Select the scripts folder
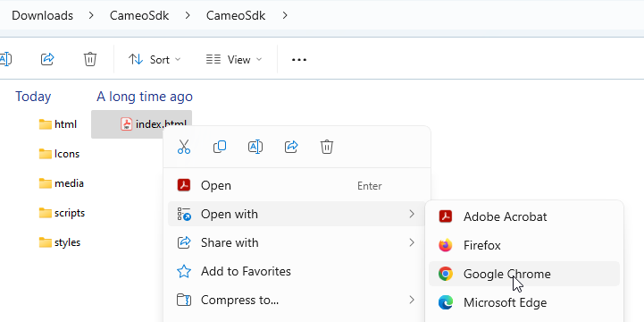 (x=62, y=213)
